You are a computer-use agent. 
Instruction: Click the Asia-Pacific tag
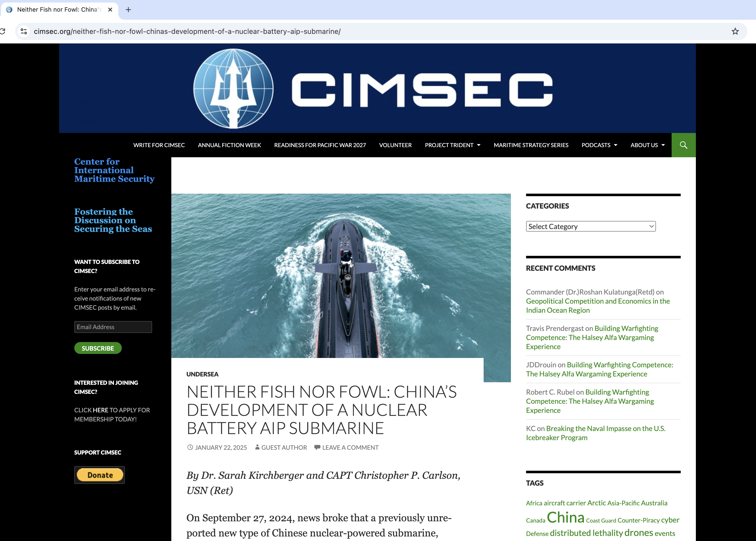[624, 503]
